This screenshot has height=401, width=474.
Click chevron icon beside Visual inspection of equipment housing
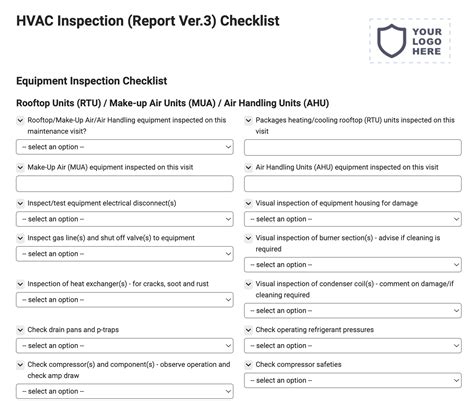248,203
